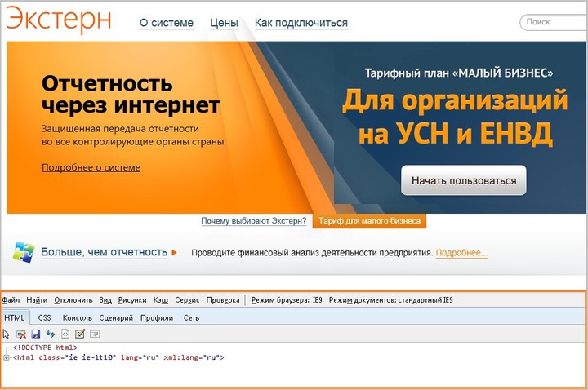The image size is (588, 390).
Task: Open Режим документов: стандартный IE9 dropdown
Action: [390, 300]
